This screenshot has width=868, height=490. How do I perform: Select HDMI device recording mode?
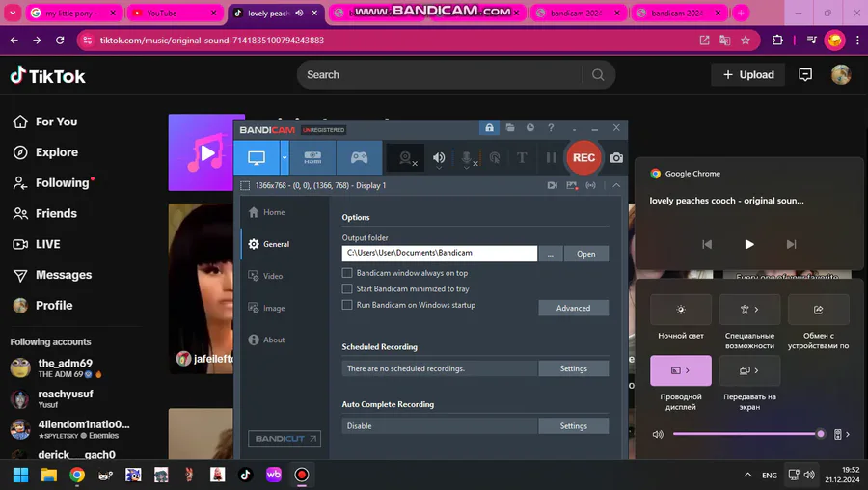pyautogui.click(x=312, y=158)
